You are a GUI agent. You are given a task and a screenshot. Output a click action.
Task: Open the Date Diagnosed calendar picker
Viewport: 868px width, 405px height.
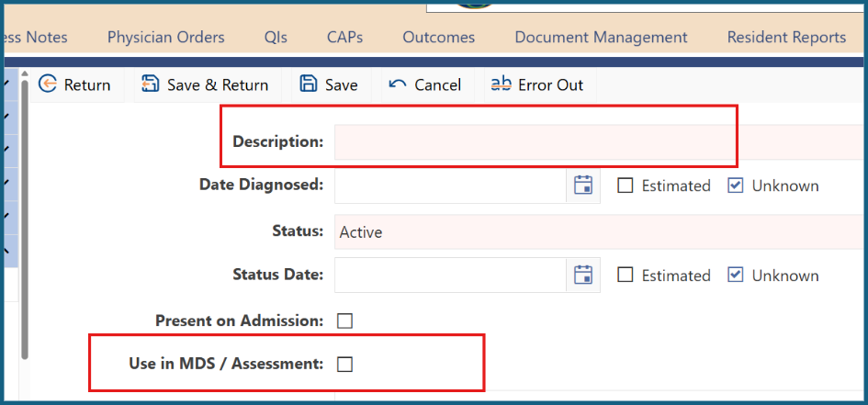(x=583, y=186)
